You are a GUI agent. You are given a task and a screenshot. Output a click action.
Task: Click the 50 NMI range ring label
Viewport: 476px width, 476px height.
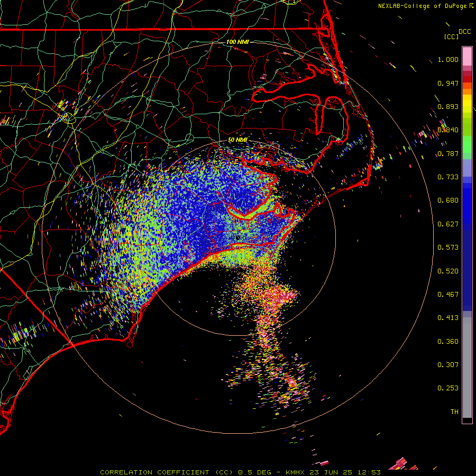point(237,140)
